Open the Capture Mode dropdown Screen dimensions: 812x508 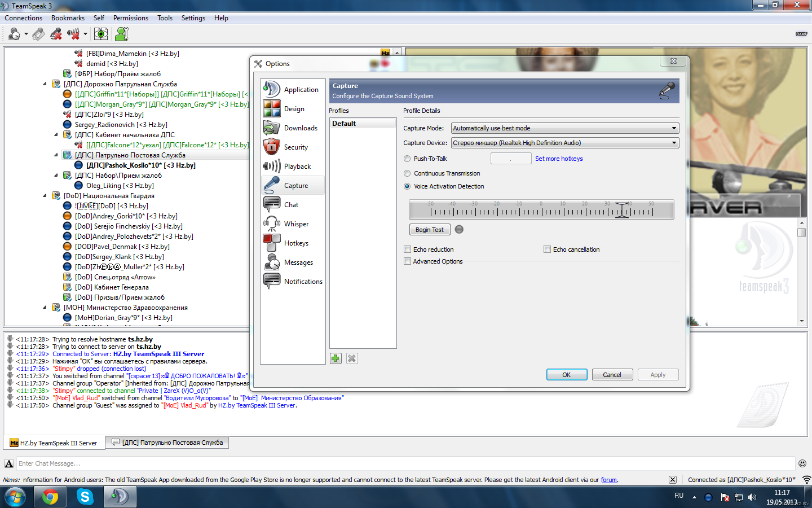565,128
